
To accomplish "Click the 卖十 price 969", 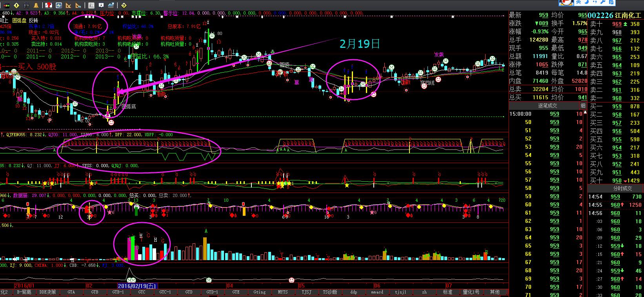I will (617, 24).
